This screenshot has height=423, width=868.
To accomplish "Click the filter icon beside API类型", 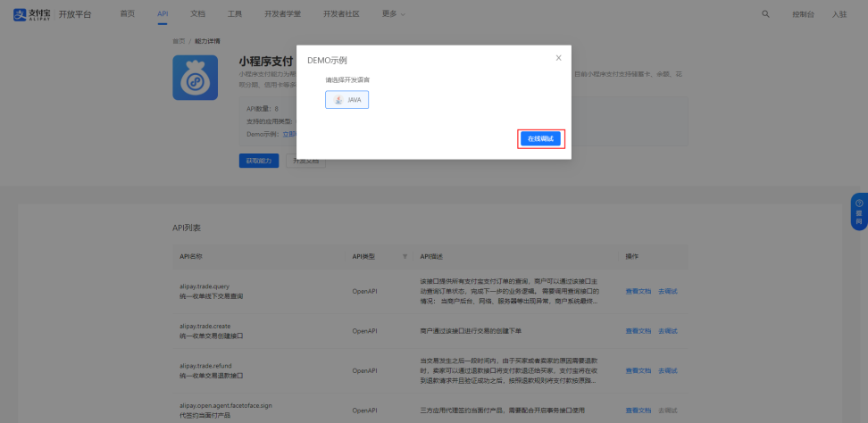I will (405, 256).
